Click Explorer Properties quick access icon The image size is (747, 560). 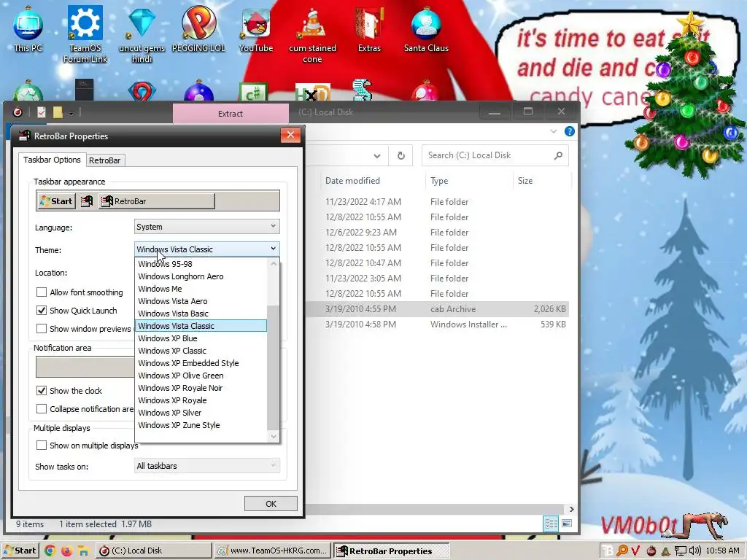42,112
